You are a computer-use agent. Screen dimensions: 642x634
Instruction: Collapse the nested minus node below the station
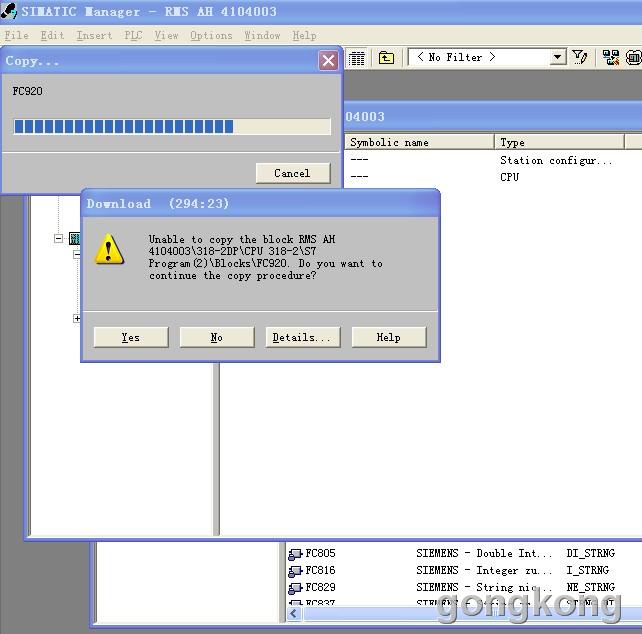77,255
